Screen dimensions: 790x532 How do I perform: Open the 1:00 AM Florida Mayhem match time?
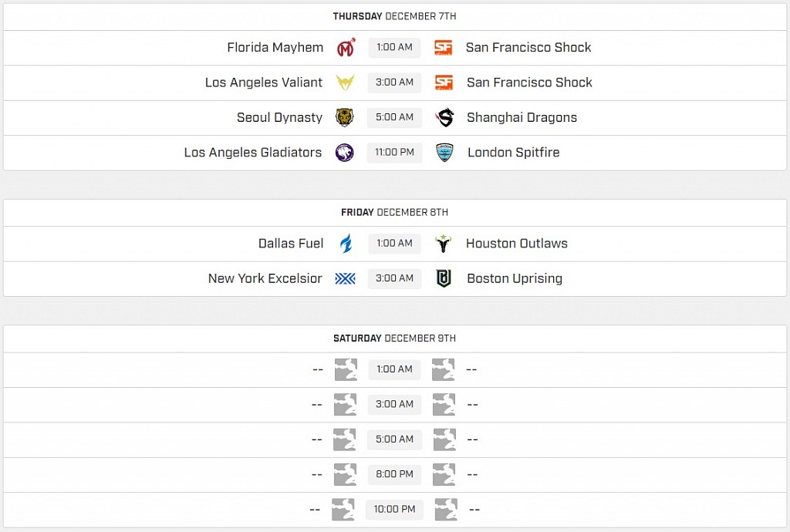click(394, 47)
